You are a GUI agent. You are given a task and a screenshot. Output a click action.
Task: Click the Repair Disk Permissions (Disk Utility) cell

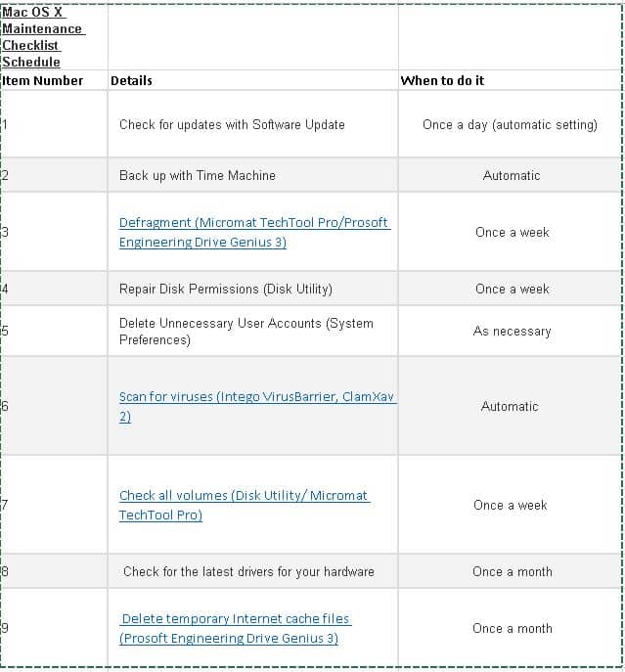226,289
